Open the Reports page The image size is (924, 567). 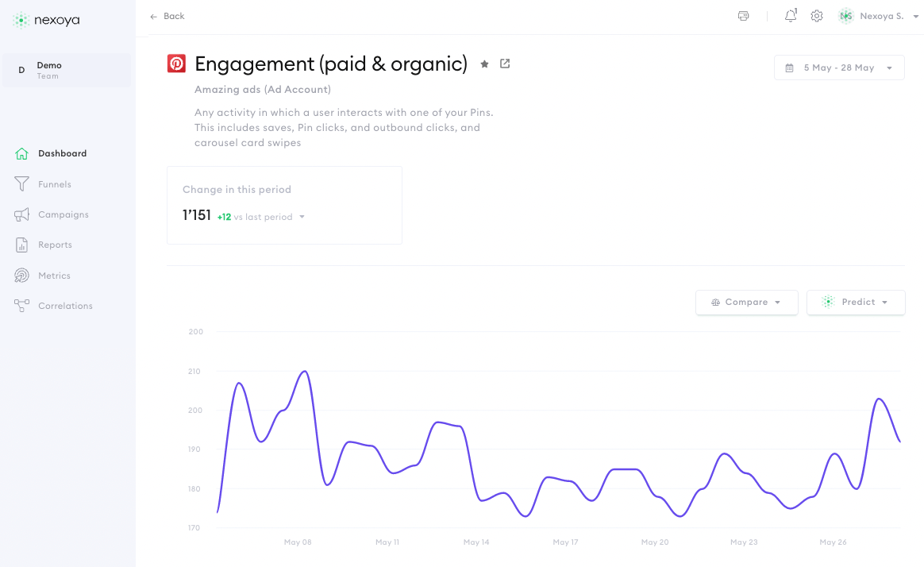[x=55, y=245]
